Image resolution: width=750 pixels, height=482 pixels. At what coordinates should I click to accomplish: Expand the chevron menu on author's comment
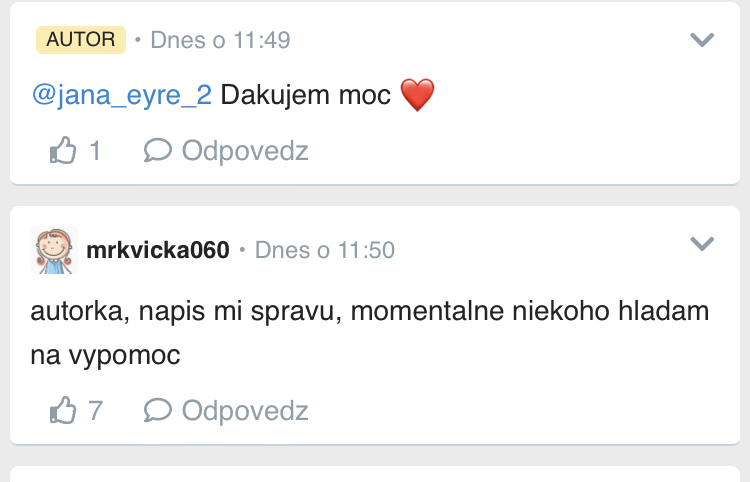(x=703, y=40)
